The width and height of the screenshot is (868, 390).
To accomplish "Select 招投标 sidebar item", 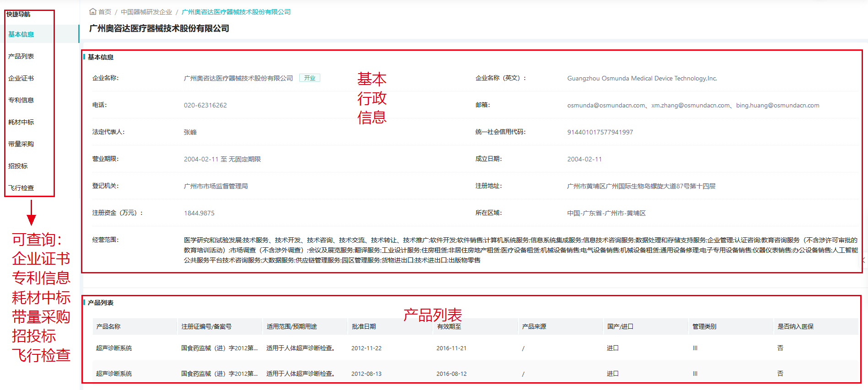I will (x=18, y=166).
